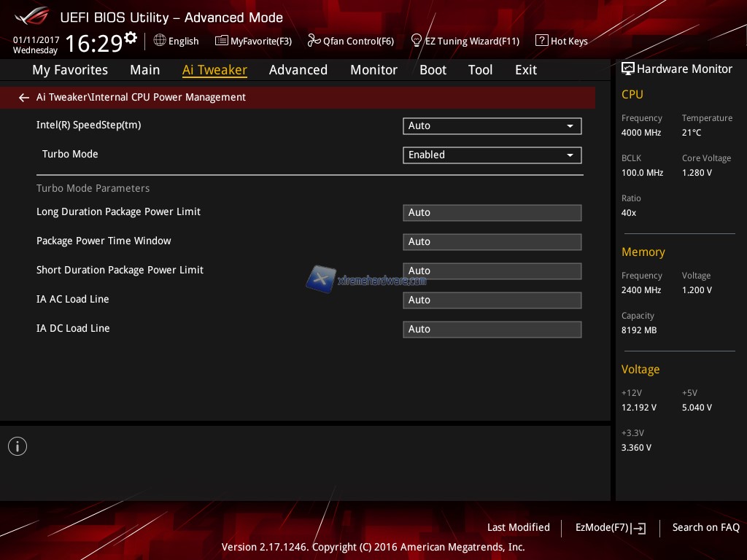Image resolution: width=747 pixels, height=560 pixels.
Task: Click the Long Duration Package Power Limit field
Action: pyautogui.click(x=492, y=213)
